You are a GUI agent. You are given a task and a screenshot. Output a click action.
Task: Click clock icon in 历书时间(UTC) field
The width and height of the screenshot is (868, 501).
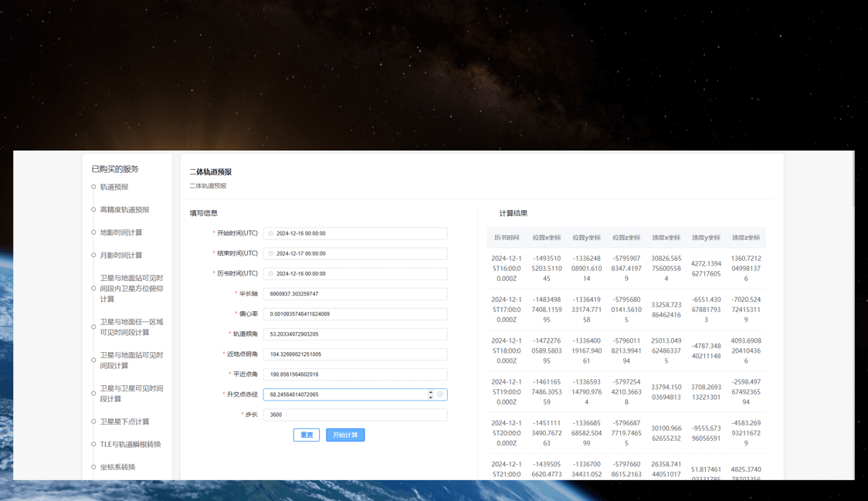(x=270, y=273)
